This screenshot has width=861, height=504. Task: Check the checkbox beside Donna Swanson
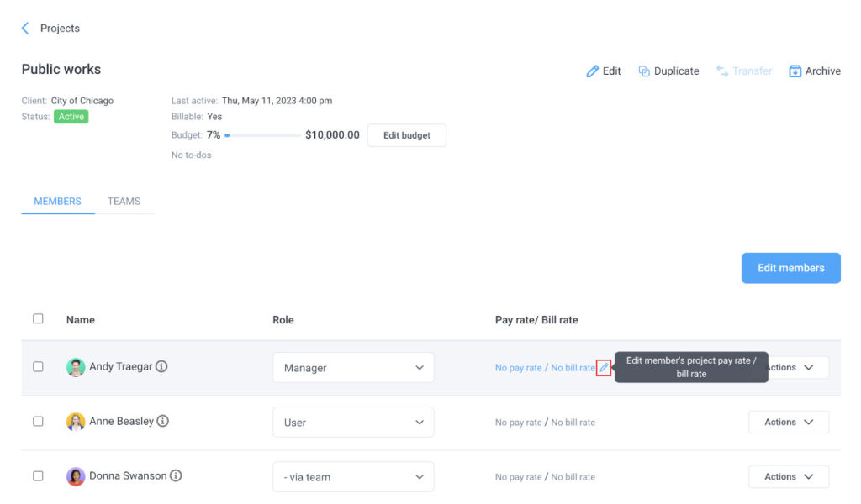coord(38,475)
